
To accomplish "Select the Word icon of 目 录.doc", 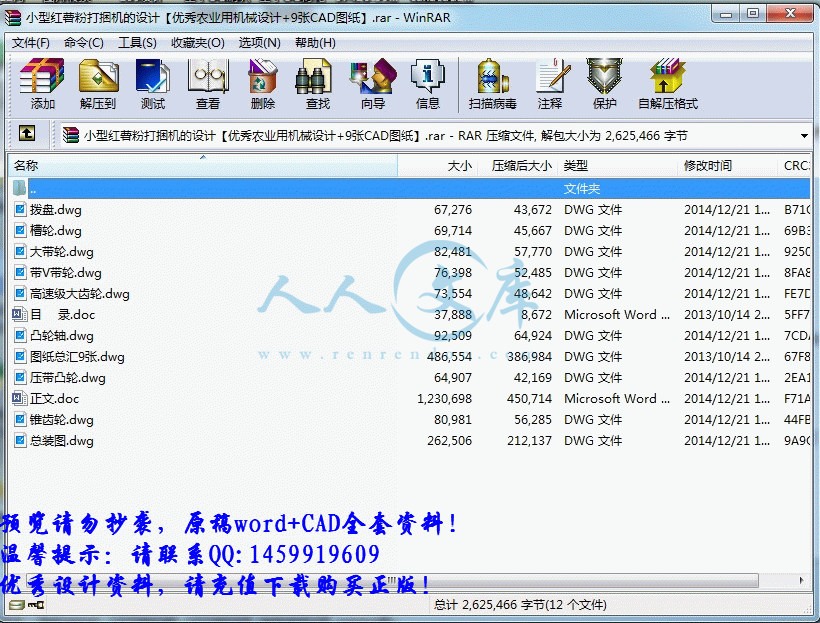I will click(20, 314).
